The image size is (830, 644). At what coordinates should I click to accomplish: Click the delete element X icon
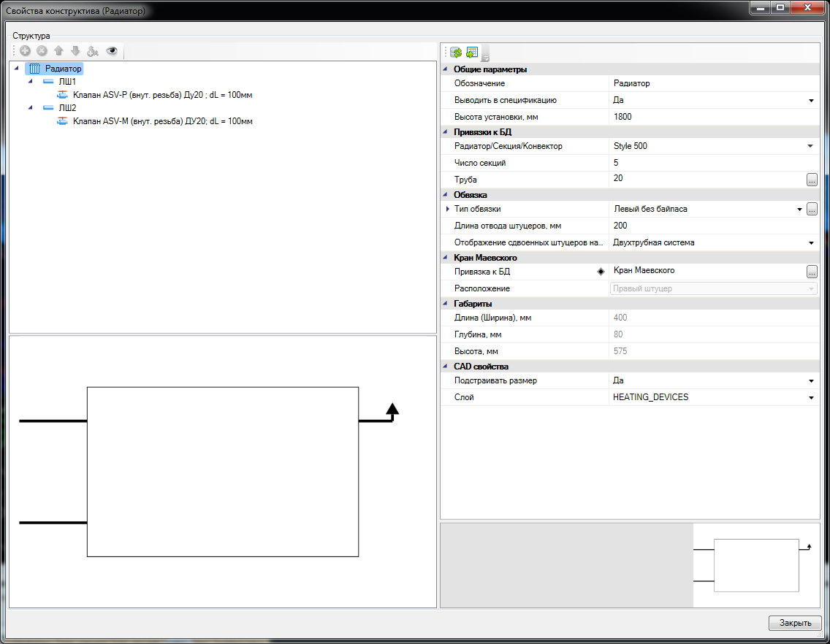coord(42,51)
